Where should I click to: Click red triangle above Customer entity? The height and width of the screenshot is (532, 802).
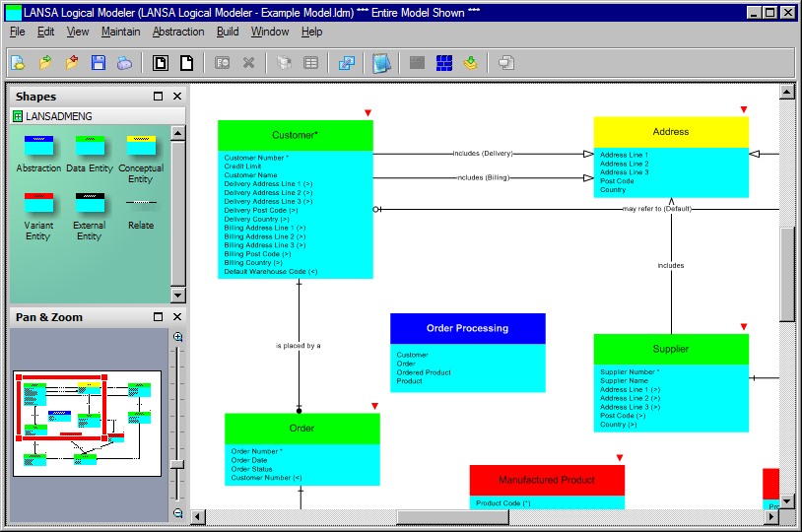(368, 112)
